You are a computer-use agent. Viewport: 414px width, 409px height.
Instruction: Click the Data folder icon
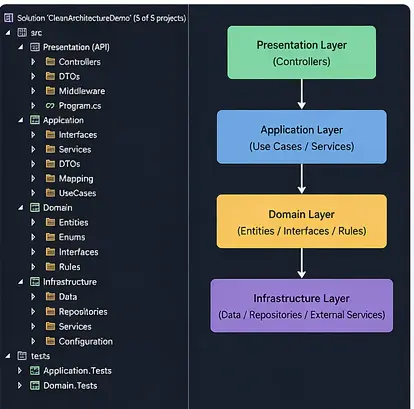[x=50, y=296]
